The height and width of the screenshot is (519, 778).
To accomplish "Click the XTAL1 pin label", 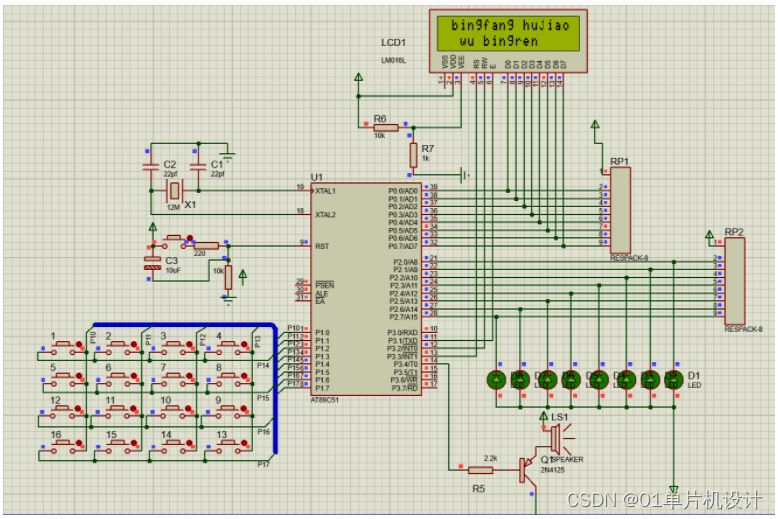I will tap(325, 191).
